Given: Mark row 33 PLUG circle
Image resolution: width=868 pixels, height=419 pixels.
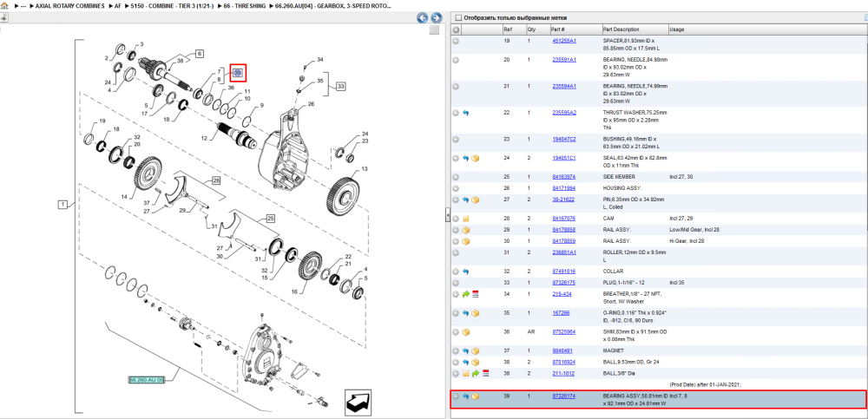Looking at the screenshot, I should point(456,283).
